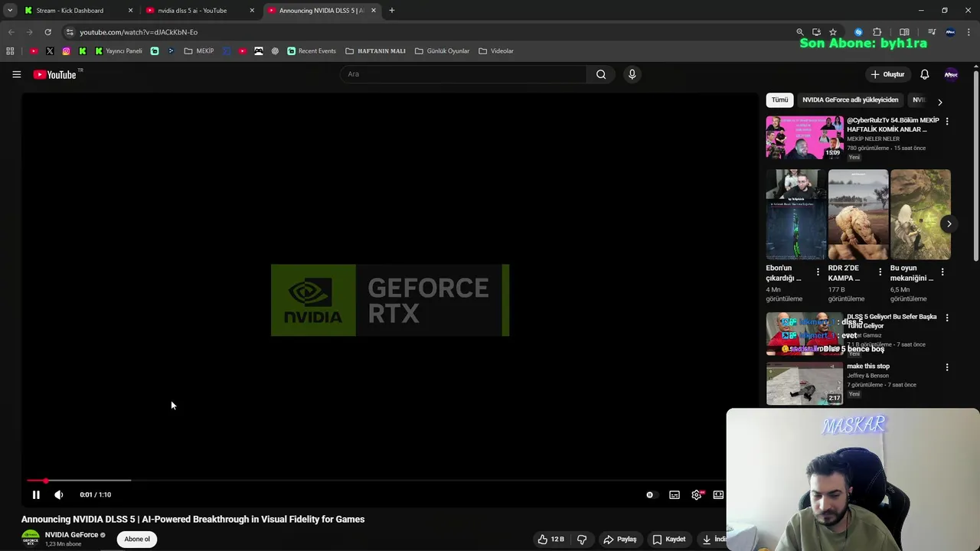Open the NVIDIA GeForce channel name link
The width and height of the screenshot is (980, 551).
tap(71, 535)
